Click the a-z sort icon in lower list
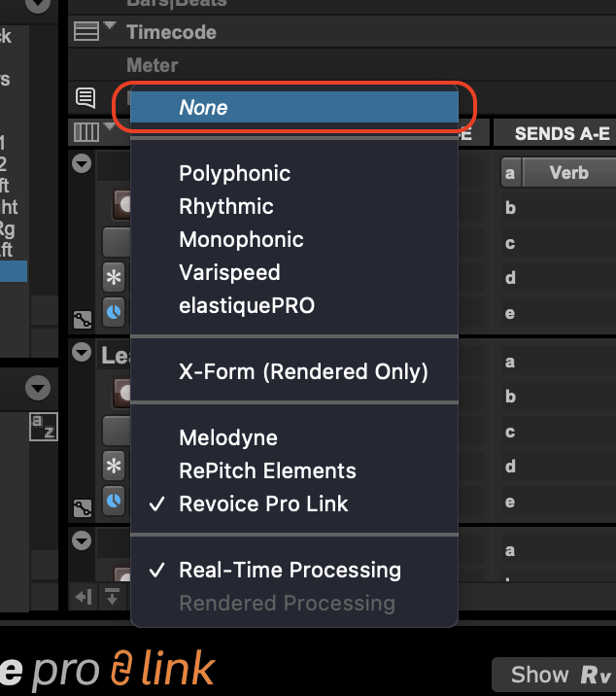616x696 pixels. click(43, 426)
